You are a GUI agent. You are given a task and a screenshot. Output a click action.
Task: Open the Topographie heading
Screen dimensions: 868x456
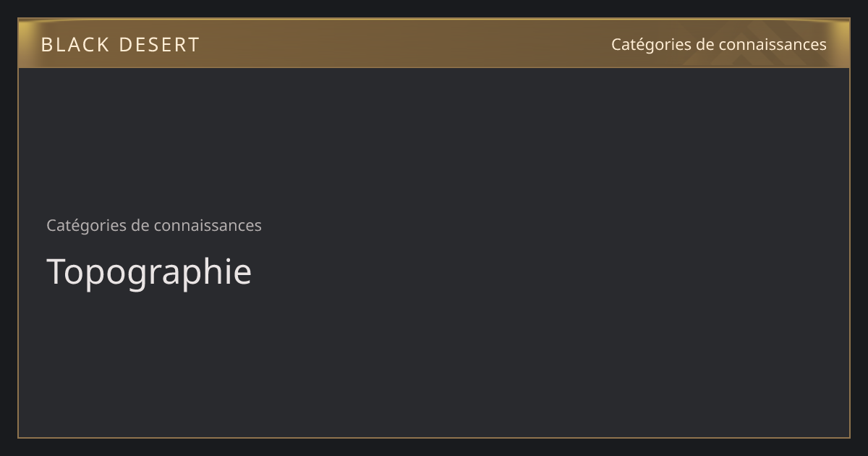(x=149, y=273)
